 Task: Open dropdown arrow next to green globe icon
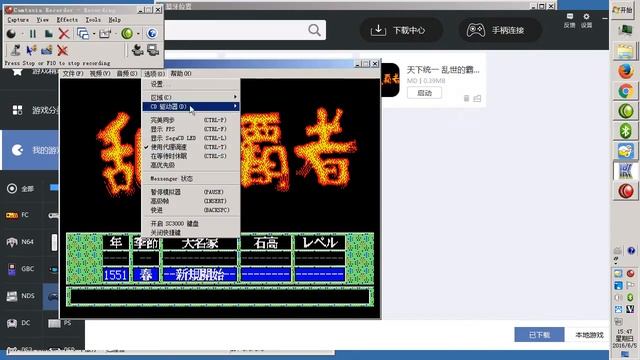coord(138,33)
